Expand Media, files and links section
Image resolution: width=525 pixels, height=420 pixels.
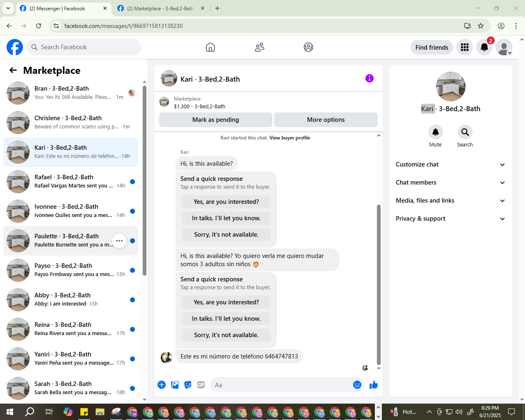(x=451, y=201)
